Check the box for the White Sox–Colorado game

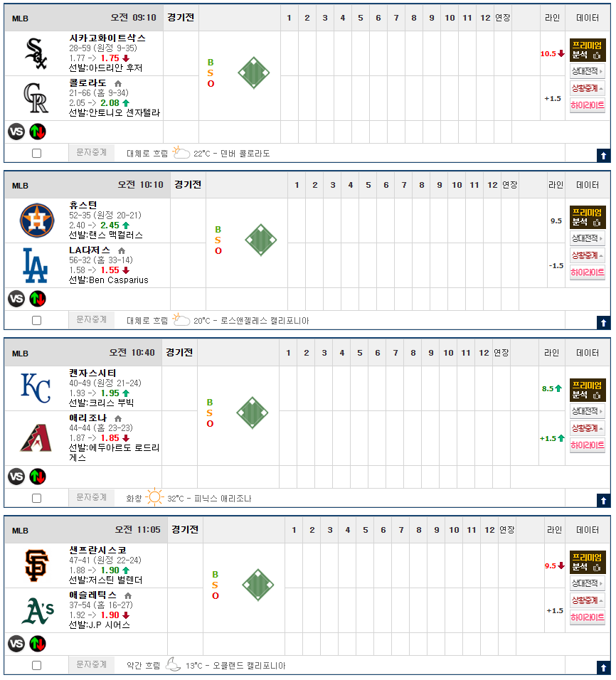click(37, 153)
